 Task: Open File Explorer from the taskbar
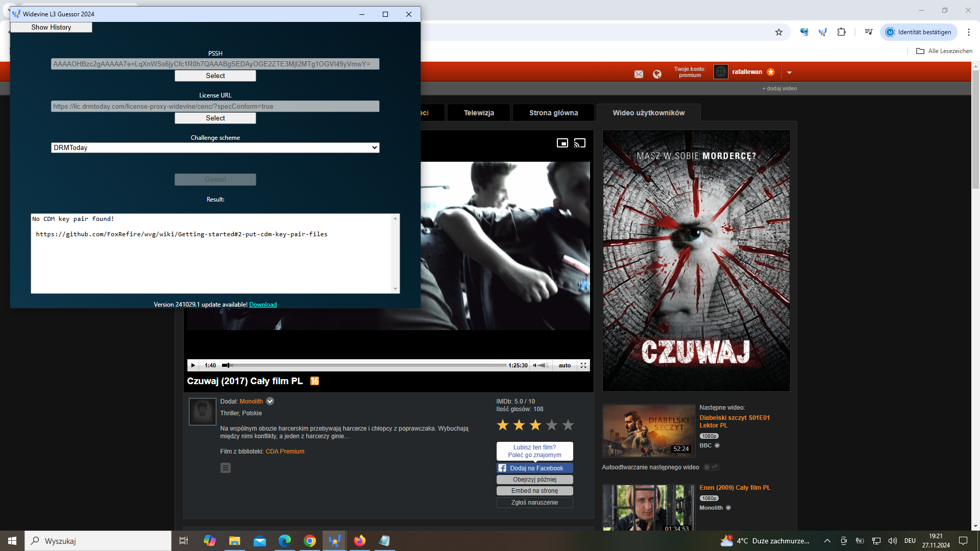pos(234,541)
